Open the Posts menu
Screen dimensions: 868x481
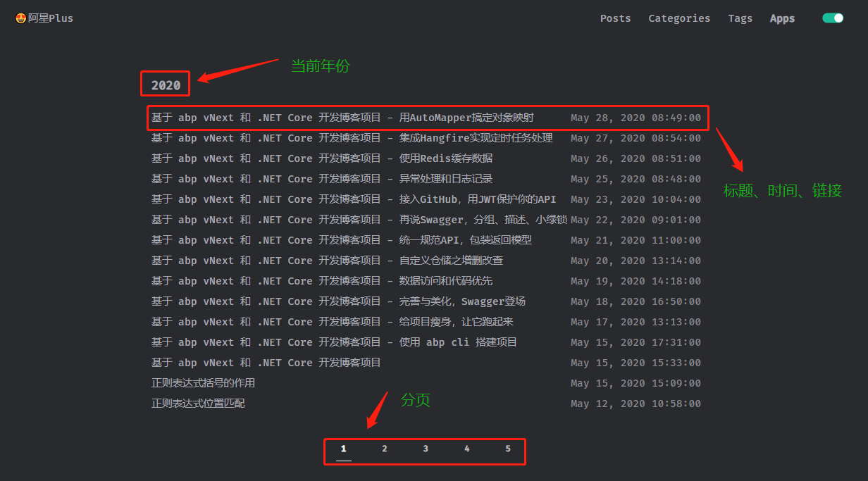pyautogui.click(x=615, y=18)
